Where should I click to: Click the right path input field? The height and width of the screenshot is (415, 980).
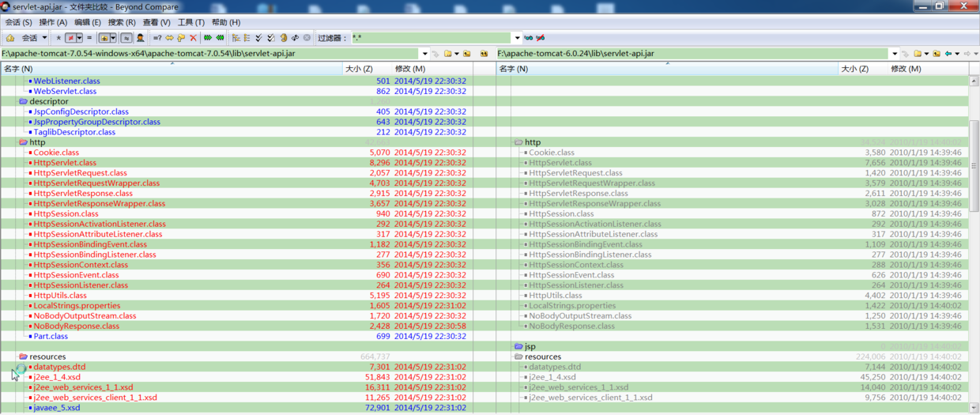tap(693, 54)
